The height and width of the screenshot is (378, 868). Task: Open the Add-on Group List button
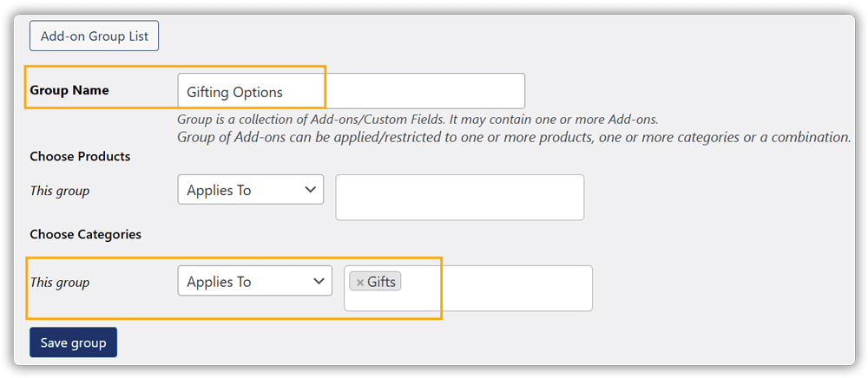click(x=94, y=36)
